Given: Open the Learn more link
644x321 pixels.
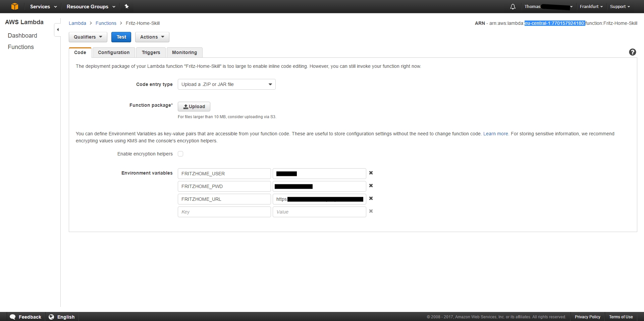Looking at the screenshot, I should point(495,134).
